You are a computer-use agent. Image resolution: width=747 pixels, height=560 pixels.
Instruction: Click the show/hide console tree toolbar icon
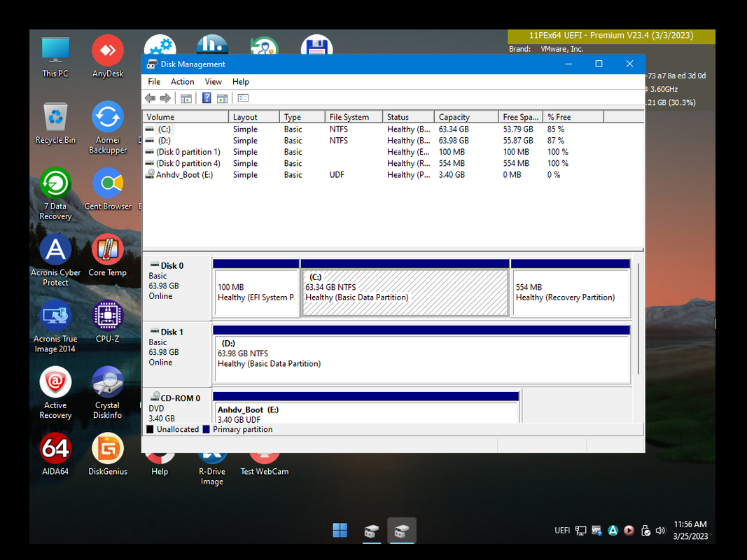[186, 98]
